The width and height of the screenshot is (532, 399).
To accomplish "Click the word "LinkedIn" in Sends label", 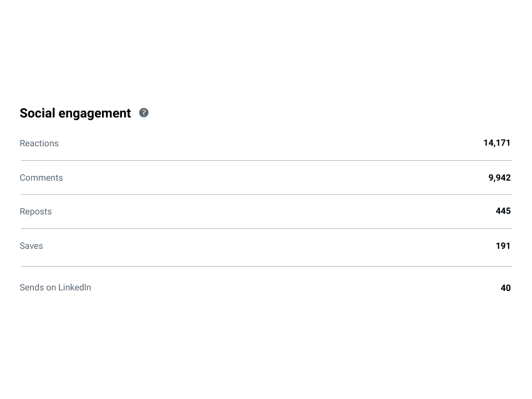I will coord(74,288).
